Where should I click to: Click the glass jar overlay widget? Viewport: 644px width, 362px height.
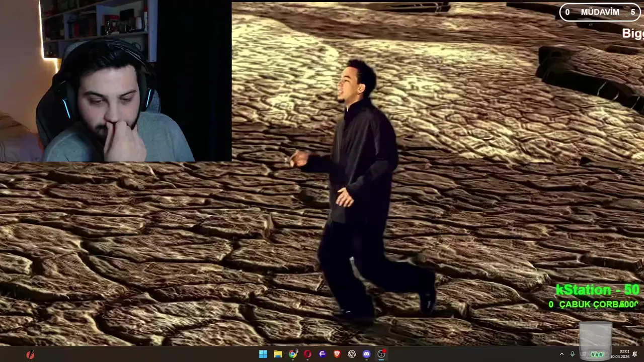[x=596, y=341]
